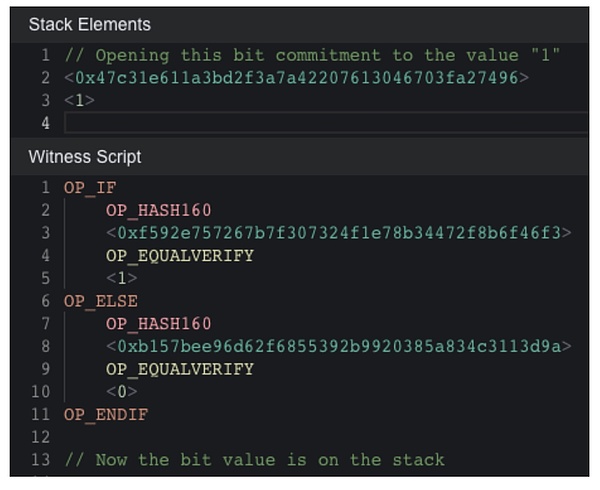Click OP_EQUALVERIFY on Witness Script line 9
Image resolution: width=600 pixels, height=490 pixels.
pos(180,369)
